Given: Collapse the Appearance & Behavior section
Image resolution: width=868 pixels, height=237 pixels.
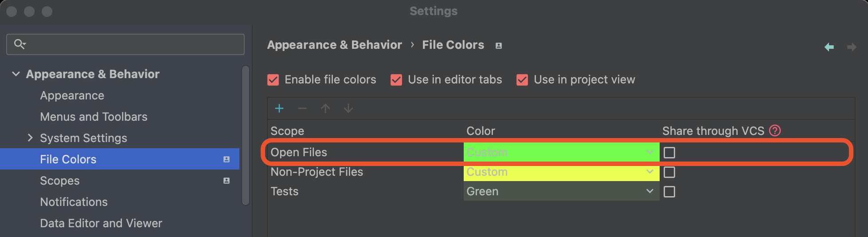Looking at the screenshot, I should [x=16, y=74].
